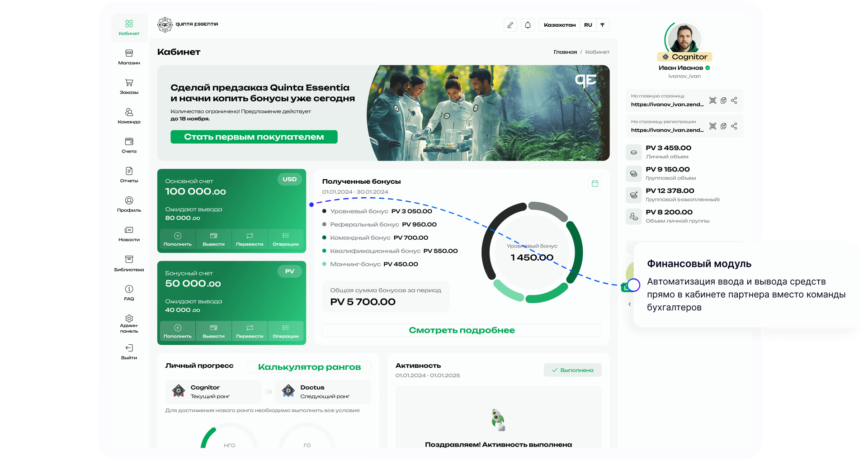
Task: Click the PV badge on Бонусный счет
Action: tap(289, 271)
